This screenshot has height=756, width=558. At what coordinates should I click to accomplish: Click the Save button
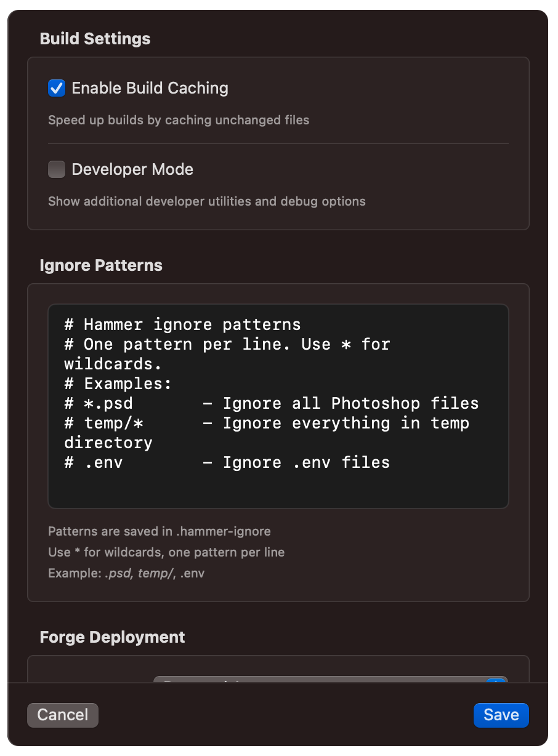tap(501, 715)
